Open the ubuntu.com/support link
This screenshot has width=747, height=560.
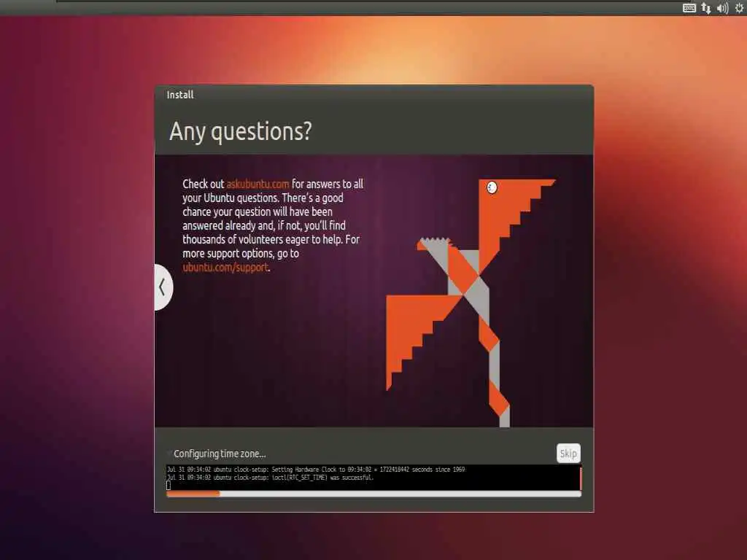pos(225,267)
